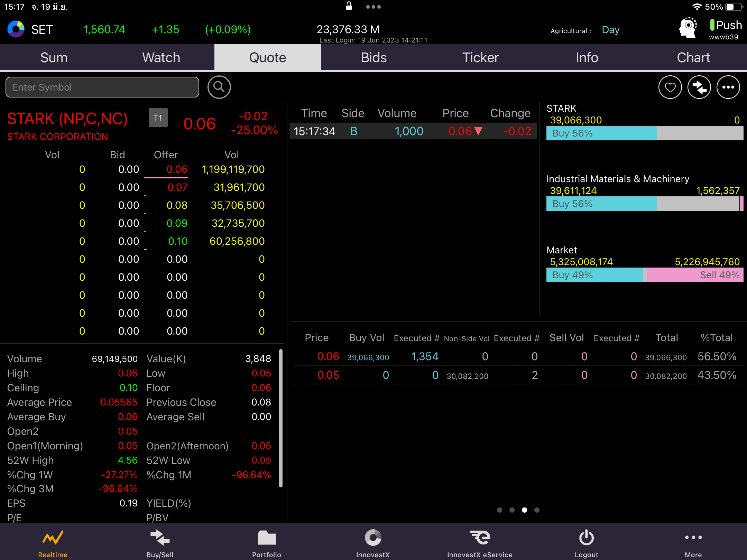
Task: Tap offer volume 1,199,119,700
Action: (233, 169)
